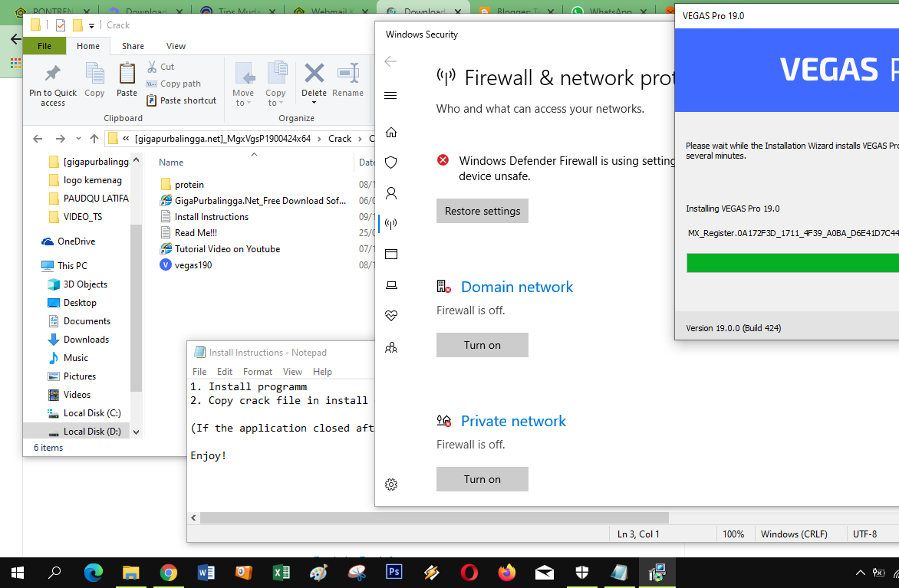Screen dimensions: 899x588
Task: Click Paste shortcut in ribbon
Action: tap(181, 100)
